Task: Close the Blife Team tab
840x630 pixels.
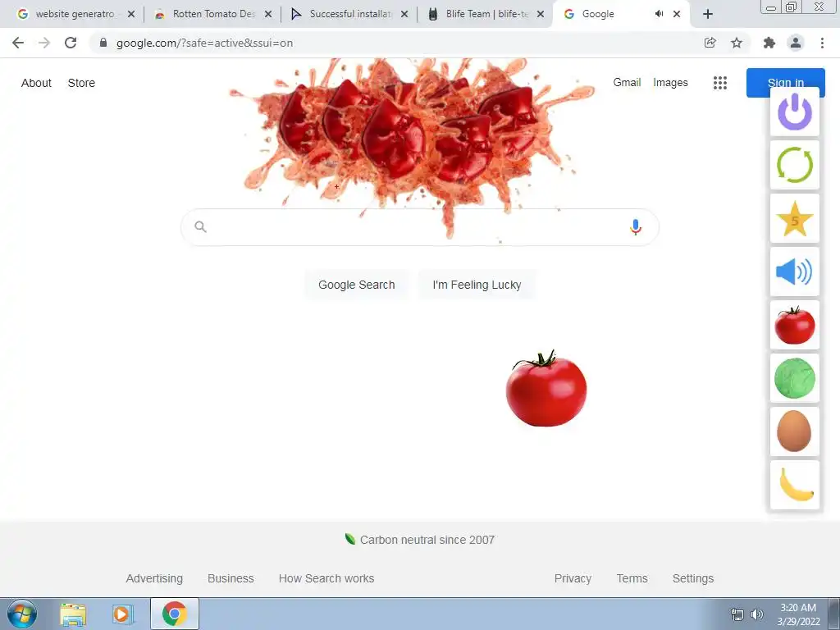Action: click(541, 15)
